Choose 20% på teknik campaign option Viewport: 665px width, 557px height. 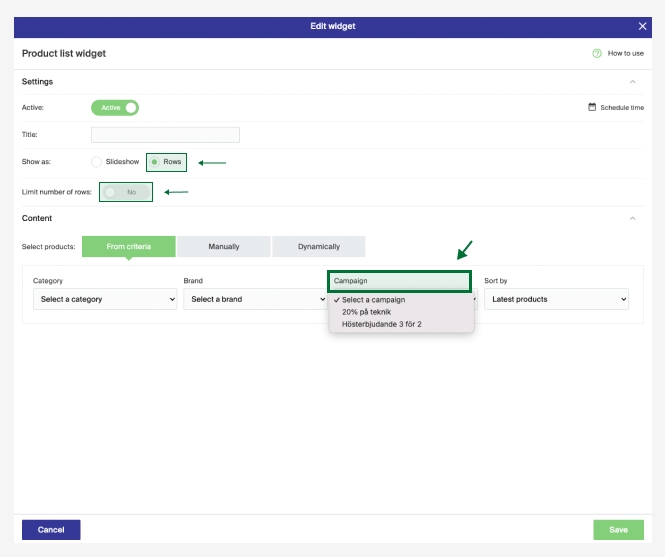point(366,312)
